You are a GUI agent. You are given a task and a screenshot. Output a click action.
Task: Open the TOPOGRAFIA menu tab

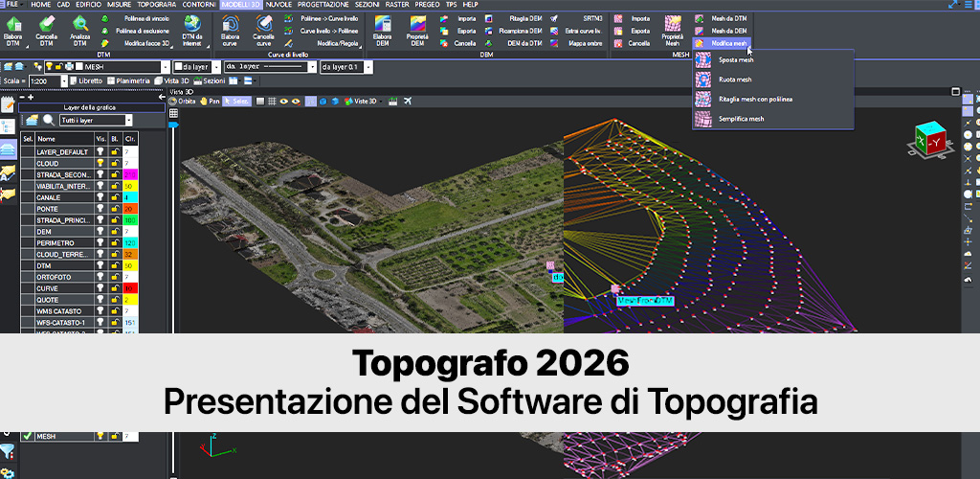pyautogui.click(x=157, y=5)
